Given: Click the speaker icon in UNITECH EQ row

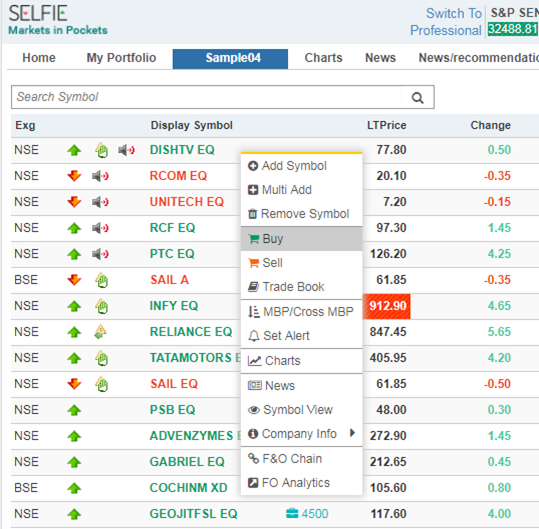Looking at the screenshot, I should 100,202.
